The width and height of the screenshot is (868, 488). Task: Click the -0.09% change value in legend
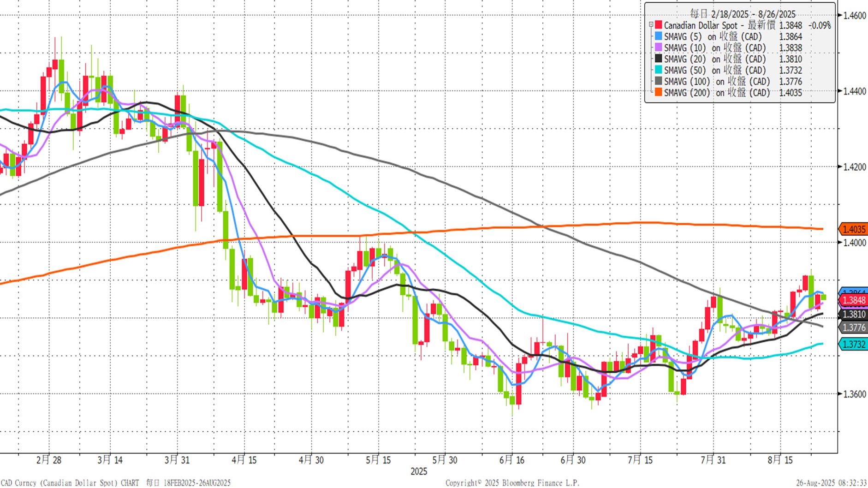[820, 25]
